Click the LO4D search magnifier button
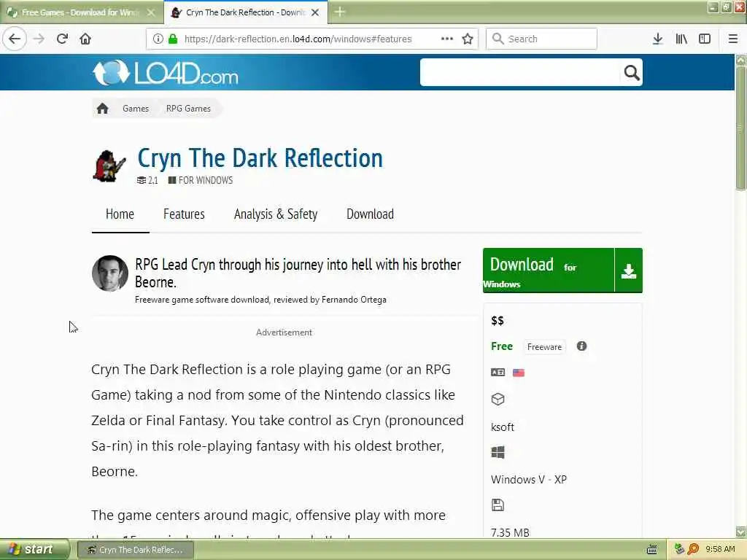This screenshot has width=747, height=560. [632, 72]
